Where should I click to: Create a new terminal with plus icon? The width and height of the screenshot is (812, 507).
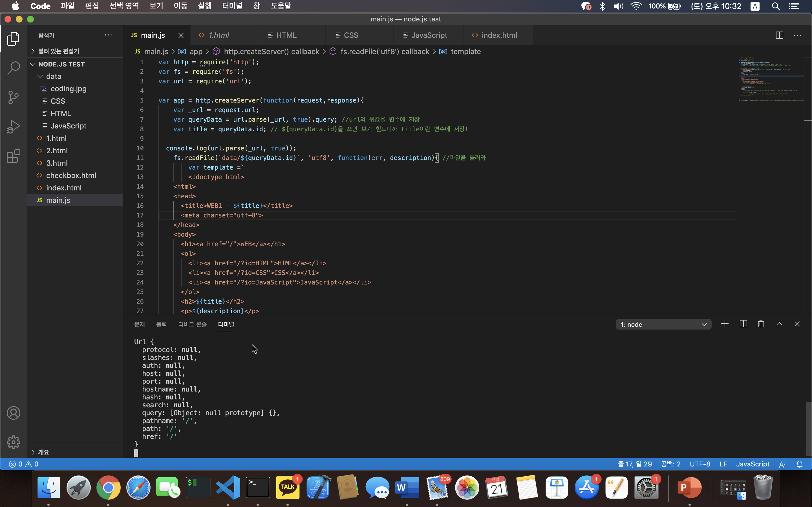pos(724,324)
